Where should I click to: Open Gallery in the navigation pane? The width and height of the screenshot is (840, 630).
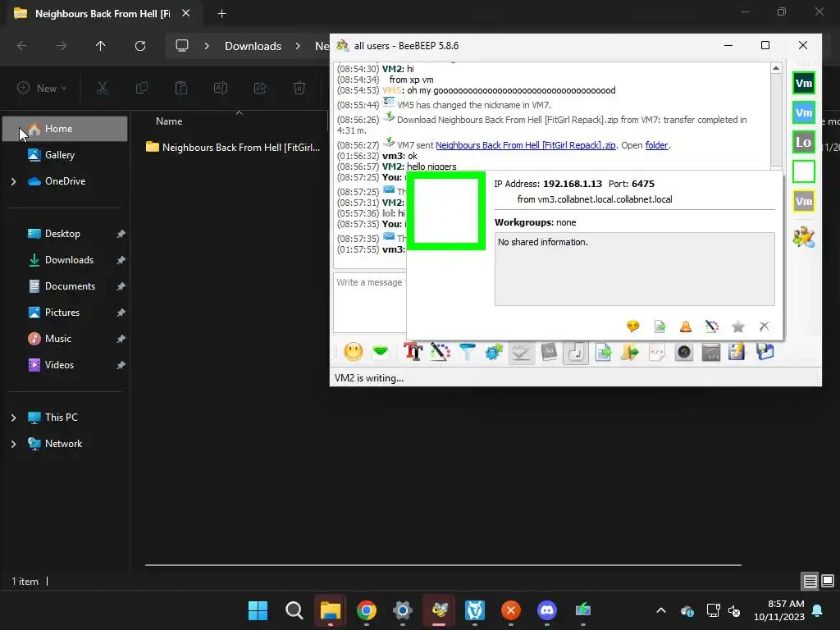tap(59, 155)
